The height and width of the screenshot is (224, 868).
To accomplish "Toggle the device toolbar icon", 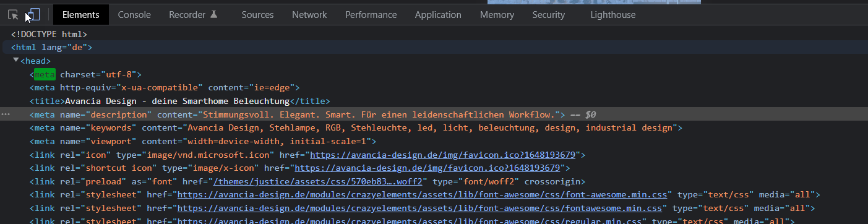I will [33, 15].
